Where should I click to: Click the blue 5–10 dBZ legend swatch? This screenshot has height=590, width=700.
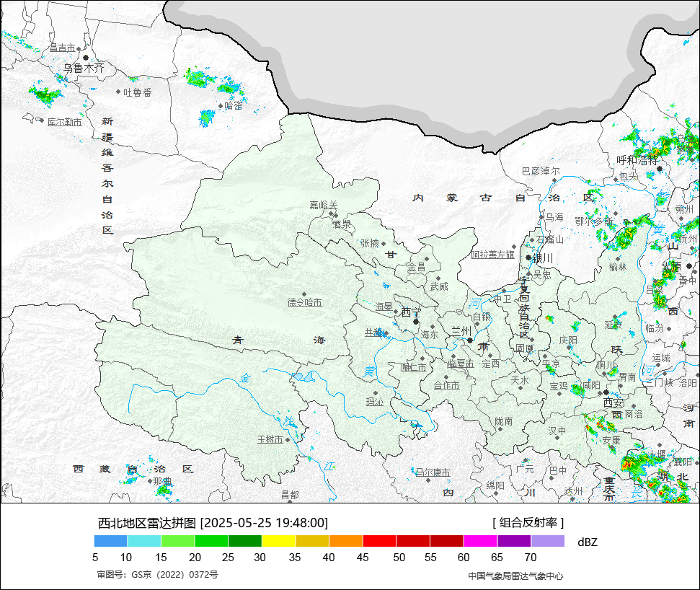pyautogui.click(x=111, y=541)
